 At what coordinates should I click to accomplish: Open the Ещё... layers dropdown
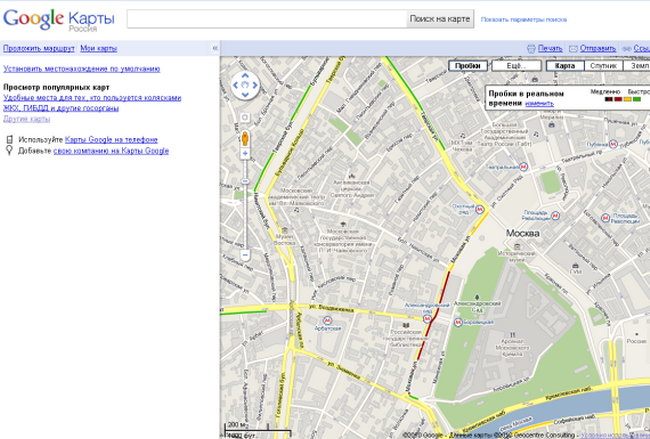[516, 65]
